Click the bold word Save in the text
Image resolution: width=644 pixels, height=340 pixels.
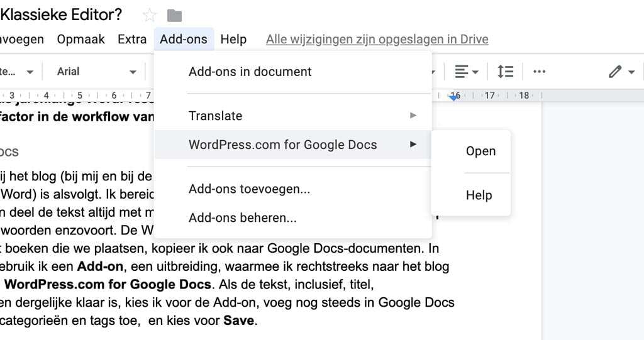coord(238,321)
